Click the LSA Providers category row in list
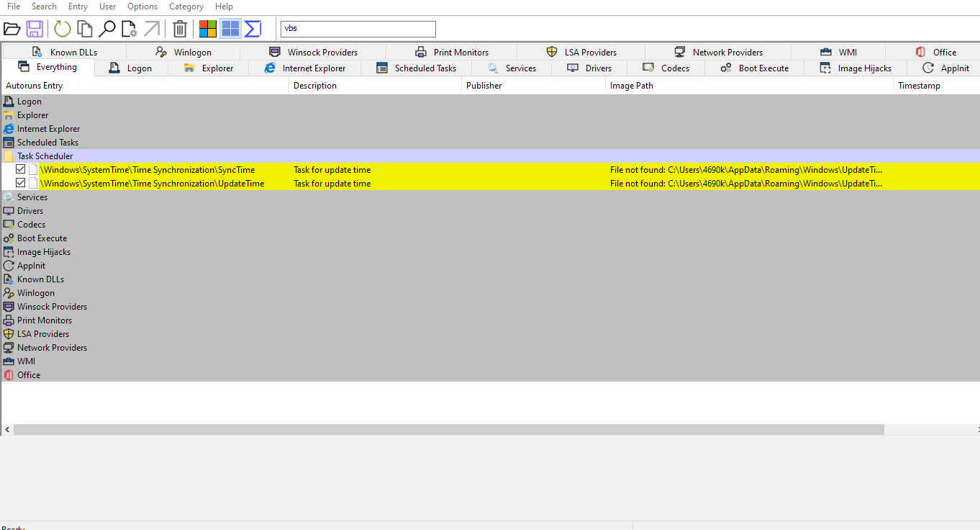Viewport: 980px width, 530px height. [x=490, y=334]
